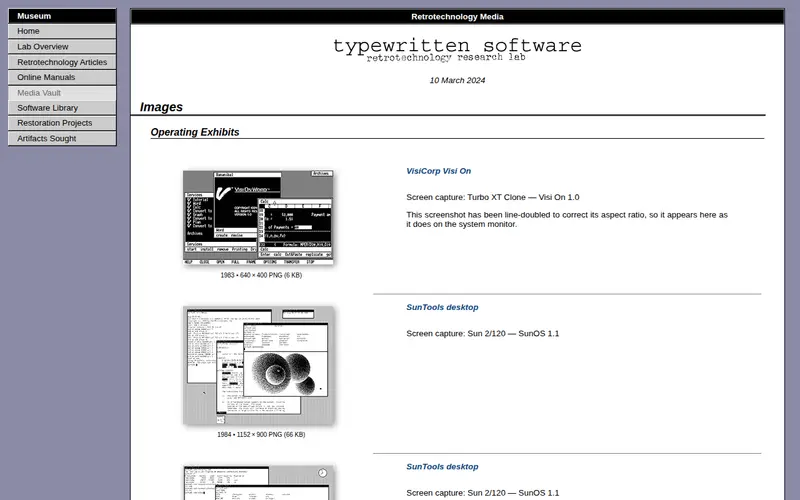Click the Operating Exhibits heading

point(195,132)
